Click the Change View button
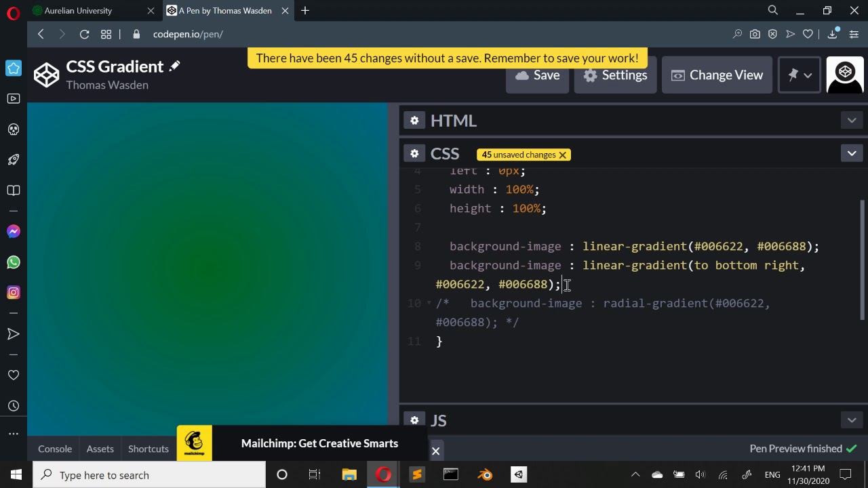Screen dimensions: 868x488 pos(717,75)
